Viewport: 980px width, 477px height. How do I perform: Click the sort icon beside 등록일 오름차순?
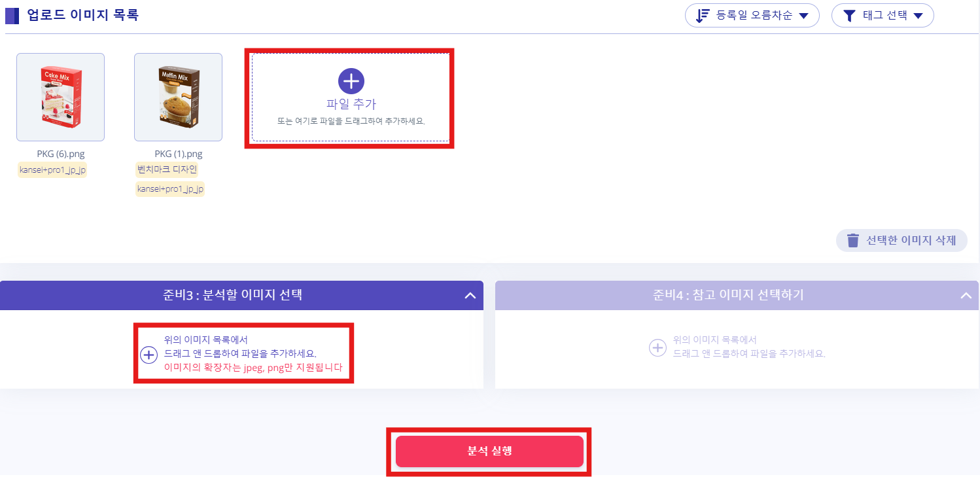coord(703,16)
